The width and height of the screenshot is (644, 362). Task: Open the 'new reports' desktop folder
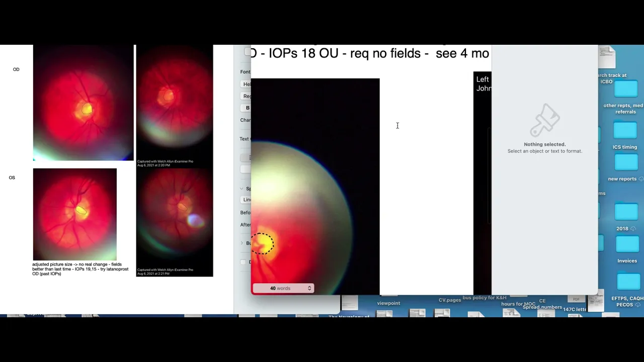click(x=626, y=162)
